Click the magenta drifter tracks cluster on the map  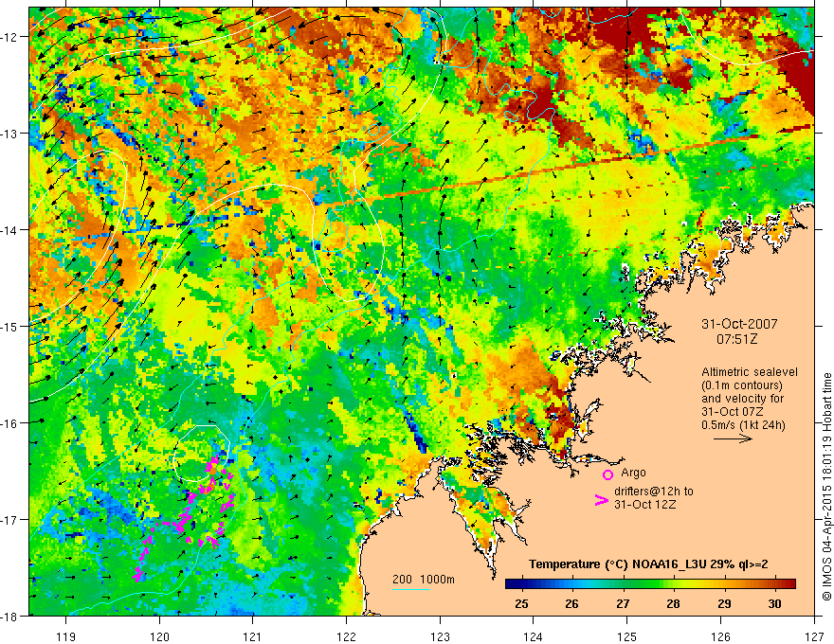click(186, 518)
